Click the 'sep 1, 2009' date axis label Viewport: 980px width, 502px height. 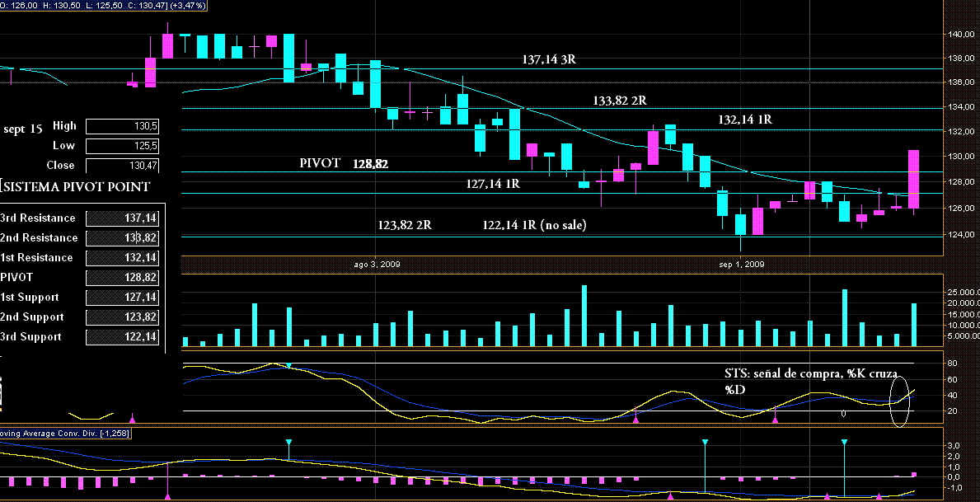coord(741,265)
